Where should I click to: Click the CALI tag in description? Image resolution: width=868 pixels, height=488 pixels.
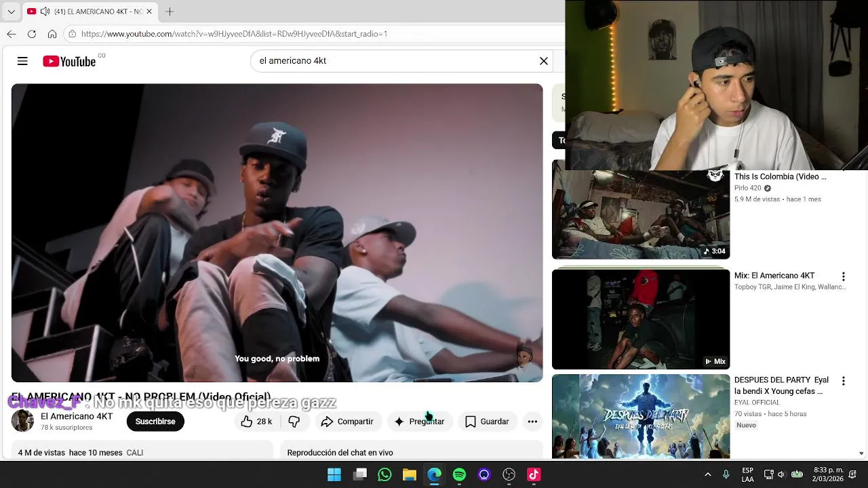coord(134,453)
